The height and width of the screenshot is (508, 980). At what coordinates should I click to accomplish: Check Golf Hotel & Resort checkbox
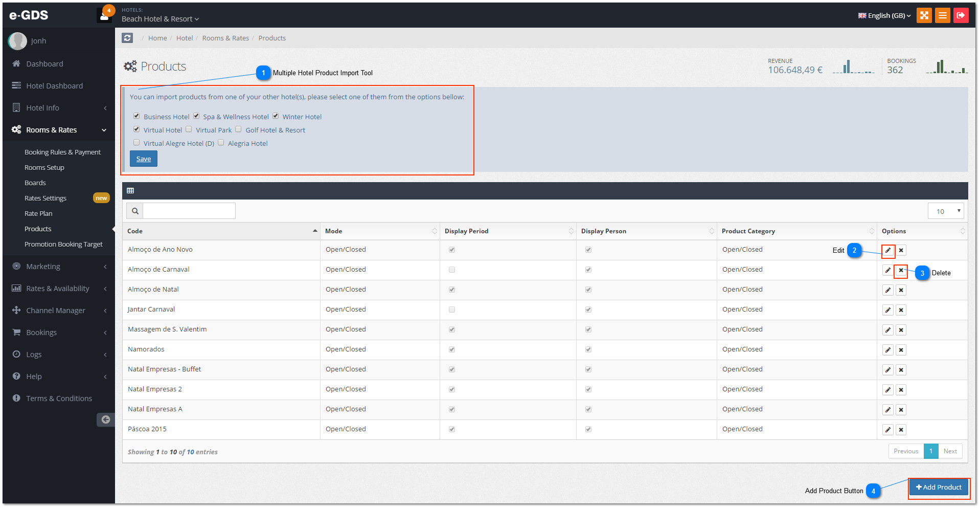[x=238, y=129]
